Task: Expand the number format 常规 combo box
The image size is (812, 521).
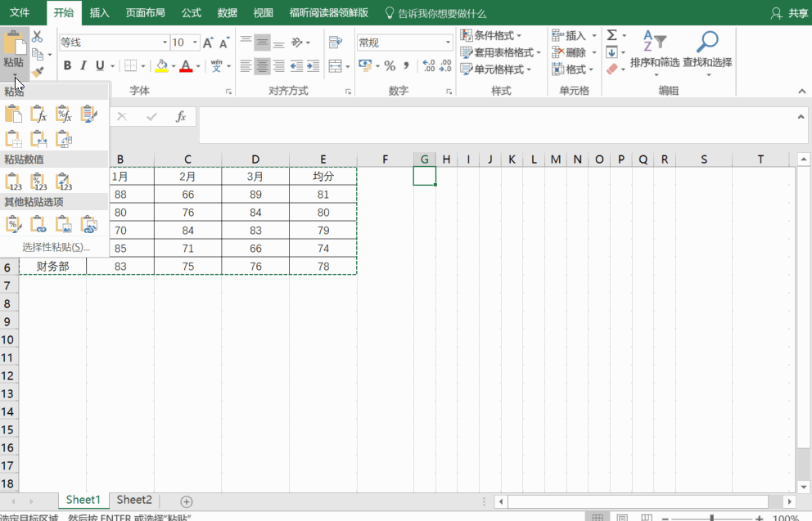Action: tap(448, 43)
